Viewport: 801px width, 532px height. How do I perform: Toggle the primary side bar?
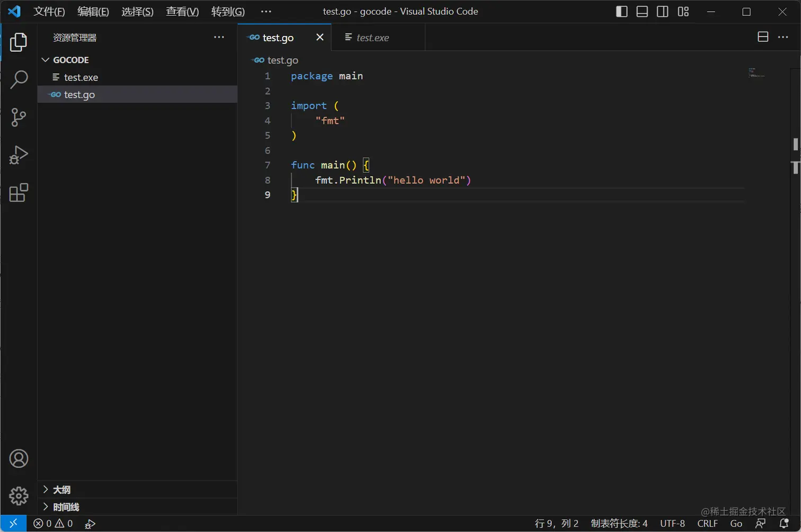[x=621, y=12]
